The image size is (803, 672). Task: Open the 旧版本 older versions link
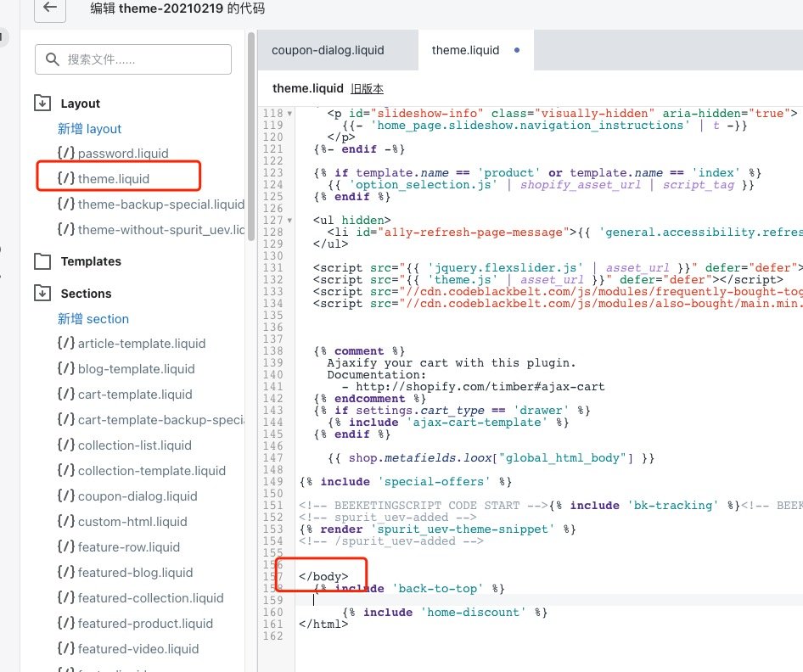(367, 88)
